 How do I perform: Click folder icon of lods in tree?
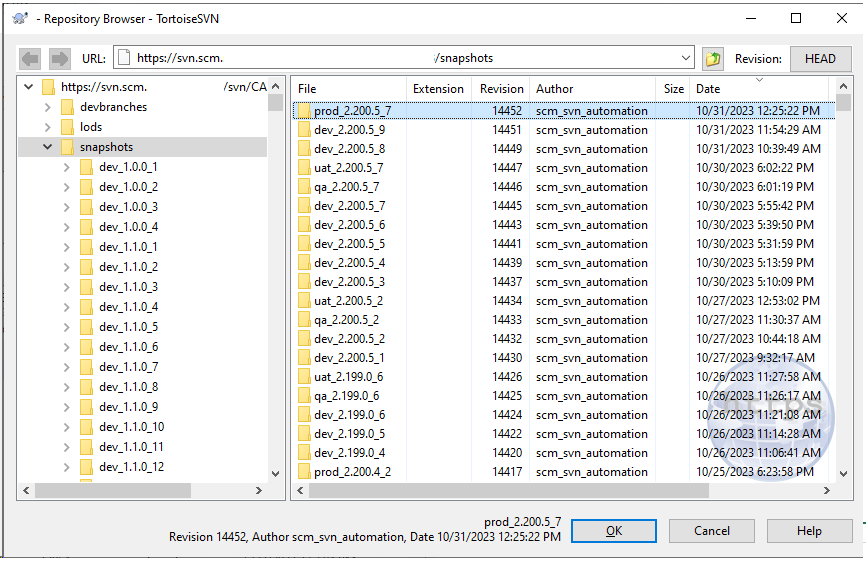pos(67,127)
